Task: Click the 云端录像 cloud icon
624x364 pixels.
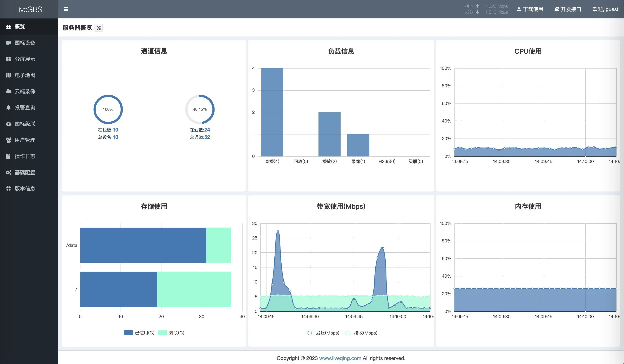Action: [8, 91]
